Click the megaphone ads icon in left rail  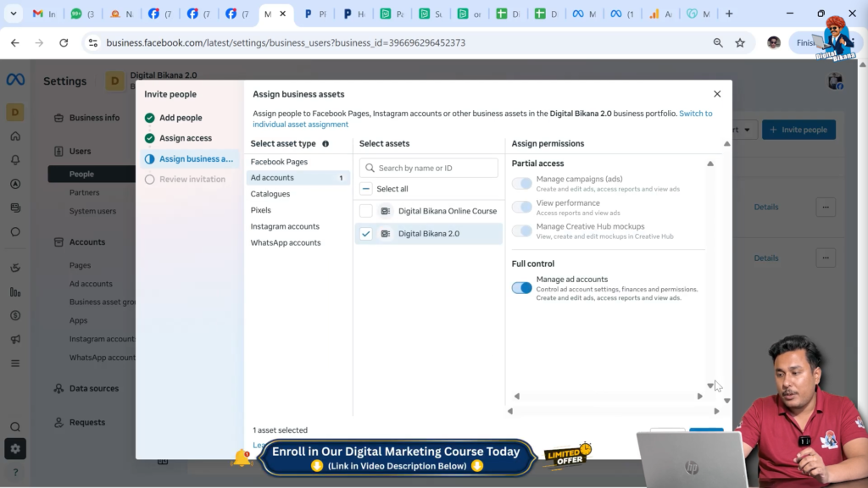[15, 339]
